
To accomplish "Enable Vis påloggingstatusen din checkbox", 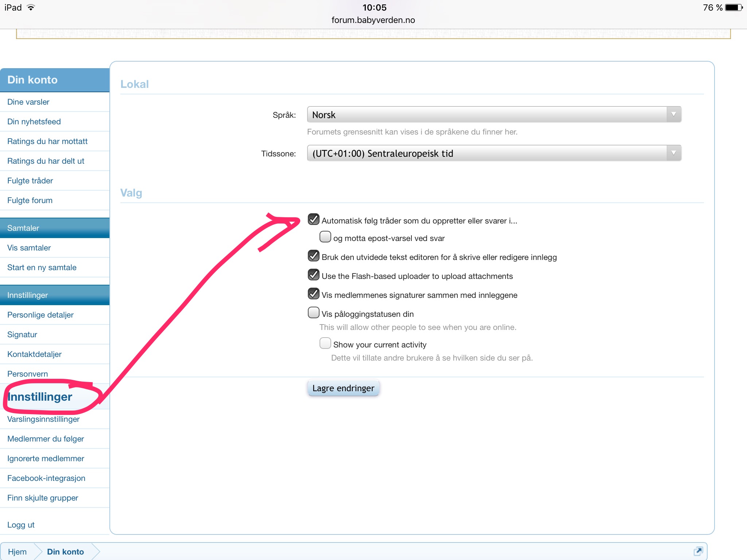I will tap(313, 313).
